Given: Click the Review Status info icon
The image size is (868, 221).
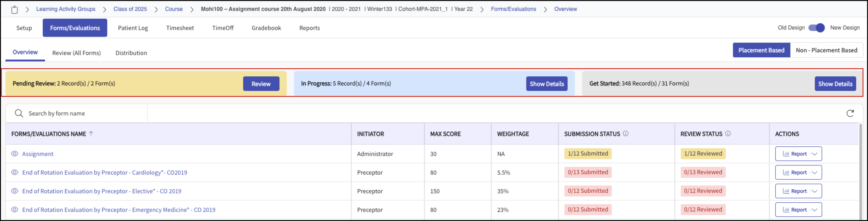Looking at the screenshot, I should 728,134.
